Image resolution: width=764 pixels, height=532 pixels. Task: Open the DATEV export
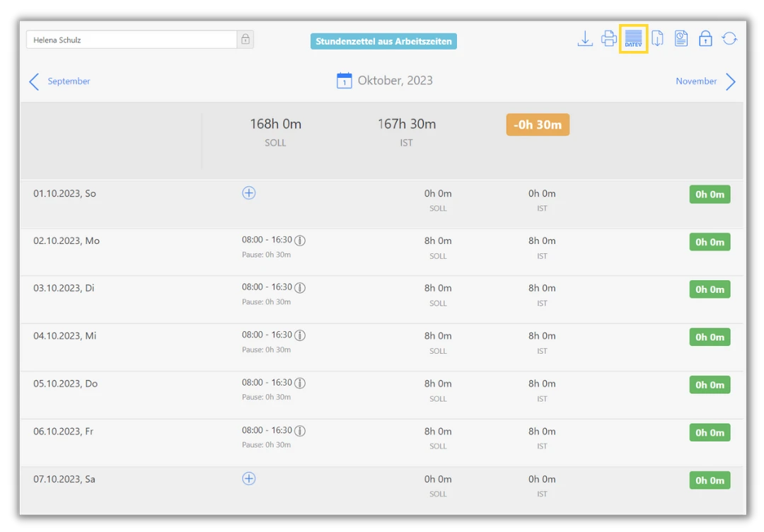coord(633,39)
